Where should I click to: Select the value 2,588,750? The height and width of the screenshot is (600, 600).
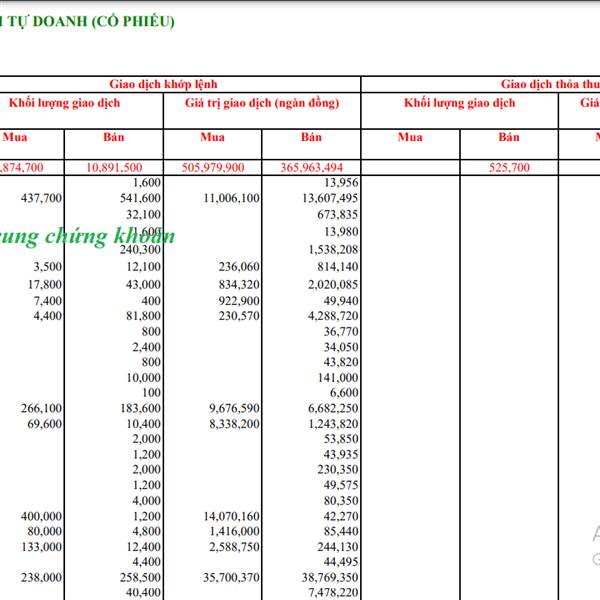234,547
